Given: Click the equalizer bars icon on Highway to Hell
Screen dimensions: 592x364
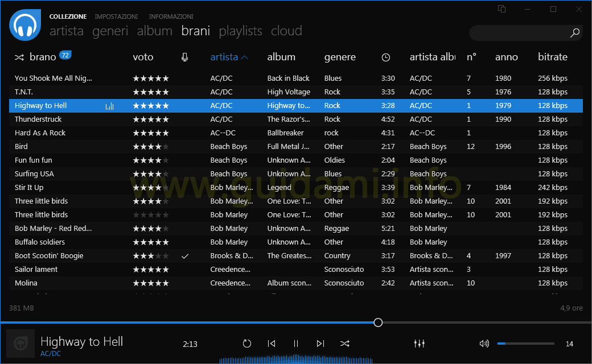Looking at the screenshot, I should (109, 106).
